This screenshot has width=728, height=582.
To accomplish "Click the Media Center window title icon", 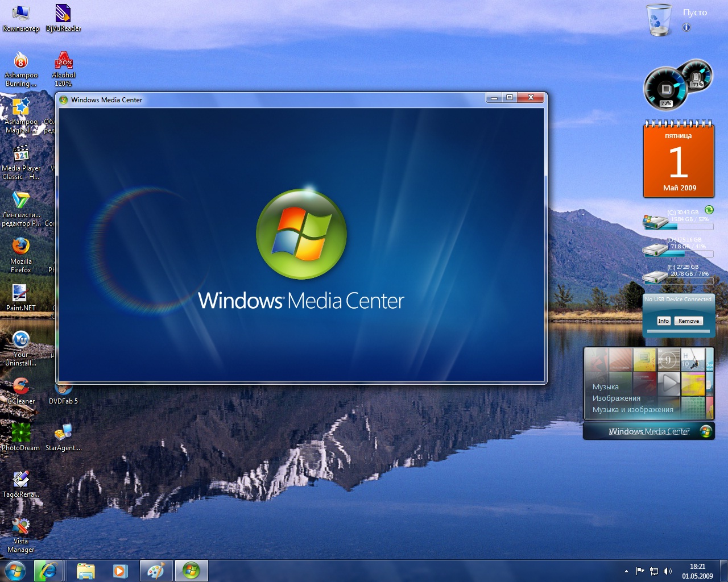I will pyautogui.click(x=64, y=99).
